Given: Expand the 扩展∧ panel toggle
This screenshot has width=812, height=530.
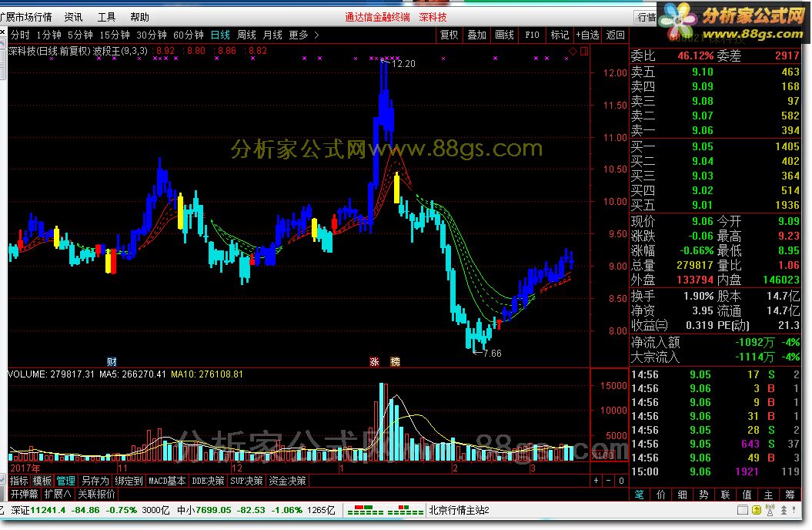Looking at the screenshot, I should pyautogui.click(x=57, y=495).
